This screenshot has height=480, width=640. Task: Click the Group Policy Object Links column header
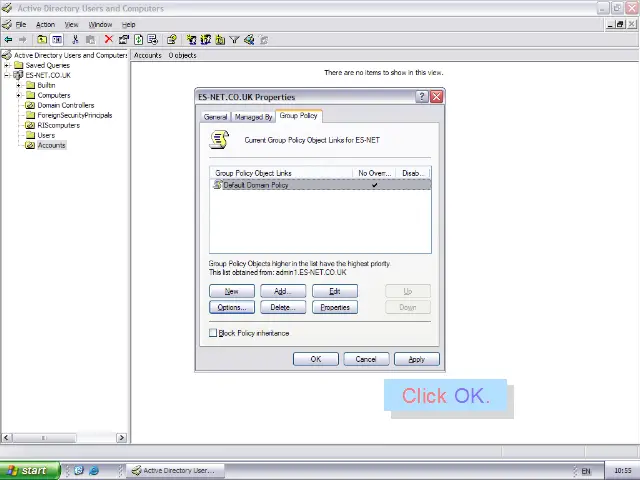[281, 173]
